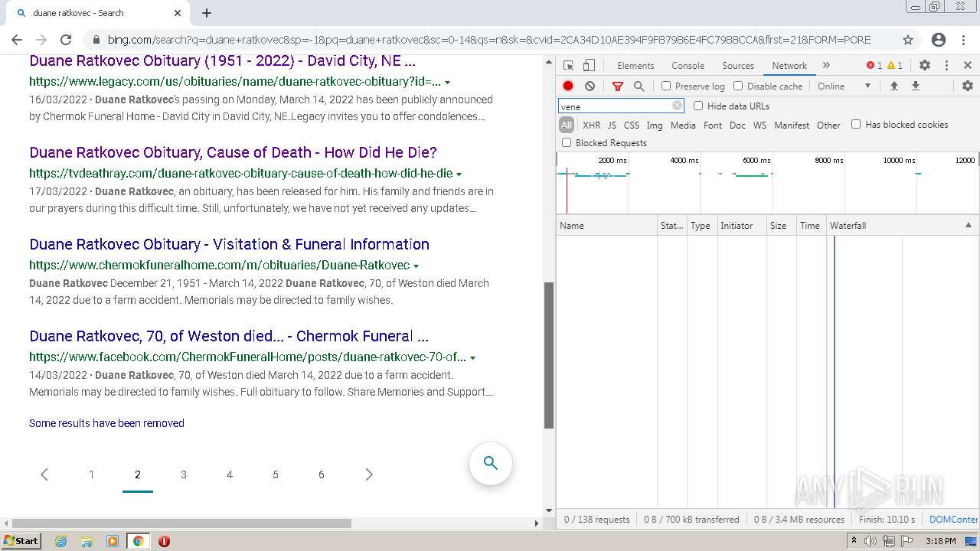
Task: Activate DevTools inspect element picker
Action: pyautogui.click(x=568, y=65)
